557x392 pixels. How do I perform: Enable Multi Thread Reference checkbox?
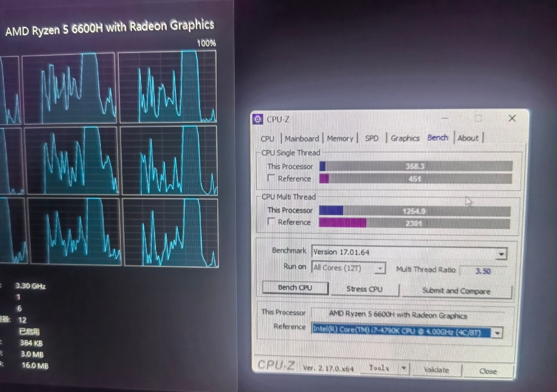click(271, 221)
